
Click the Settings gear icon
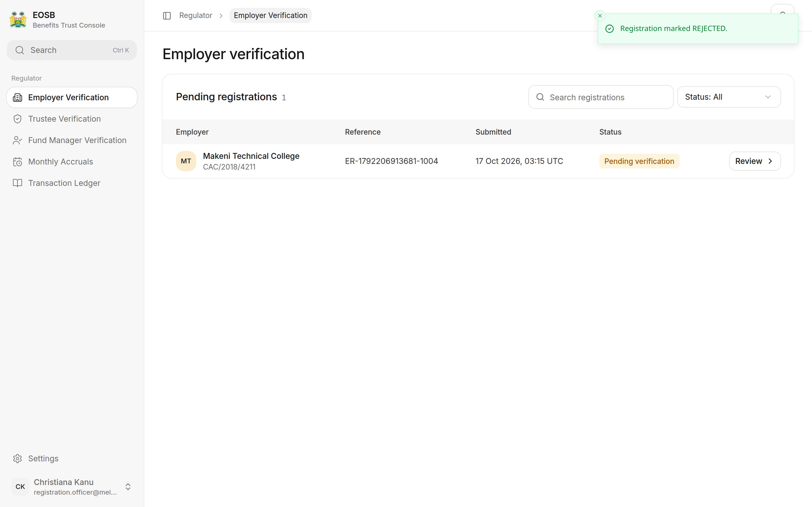coord(17,458)
